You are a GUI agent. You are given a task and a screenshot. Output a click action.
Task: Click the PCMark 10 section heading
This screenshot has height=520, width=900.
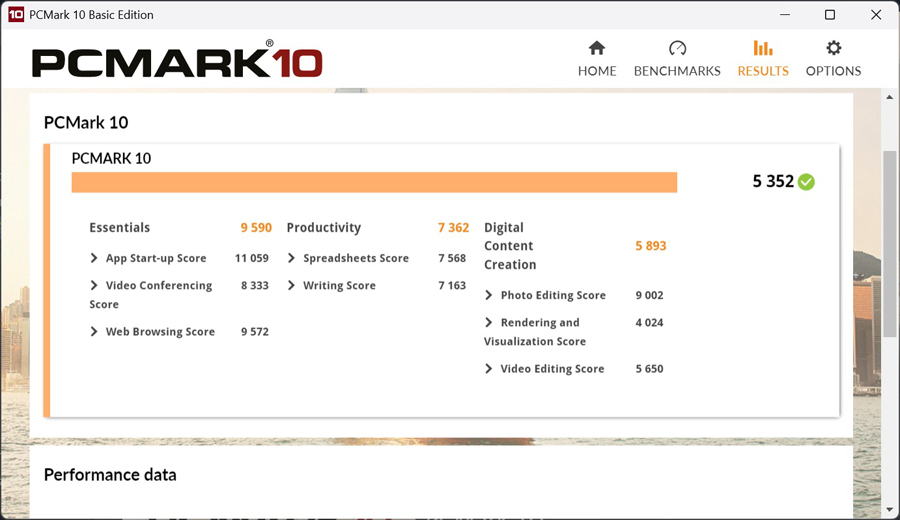coord(86,122)
